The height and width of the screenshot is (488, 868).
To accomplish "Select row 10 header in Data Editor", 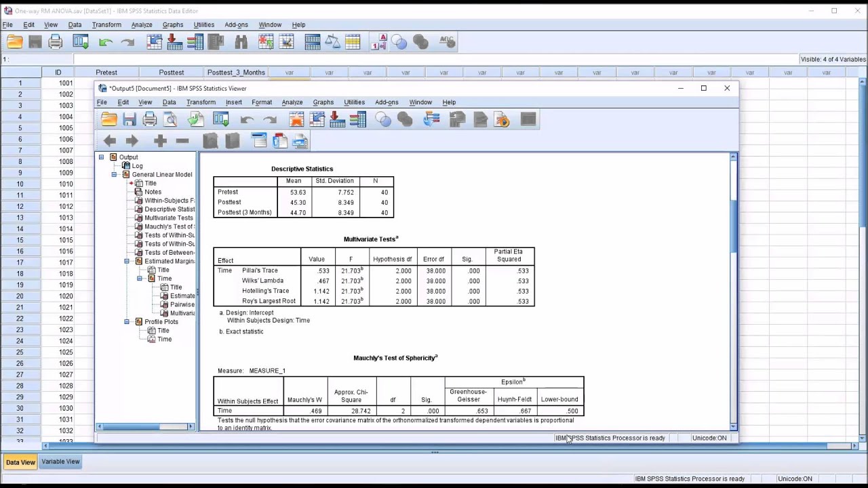I will click(20, 184).
